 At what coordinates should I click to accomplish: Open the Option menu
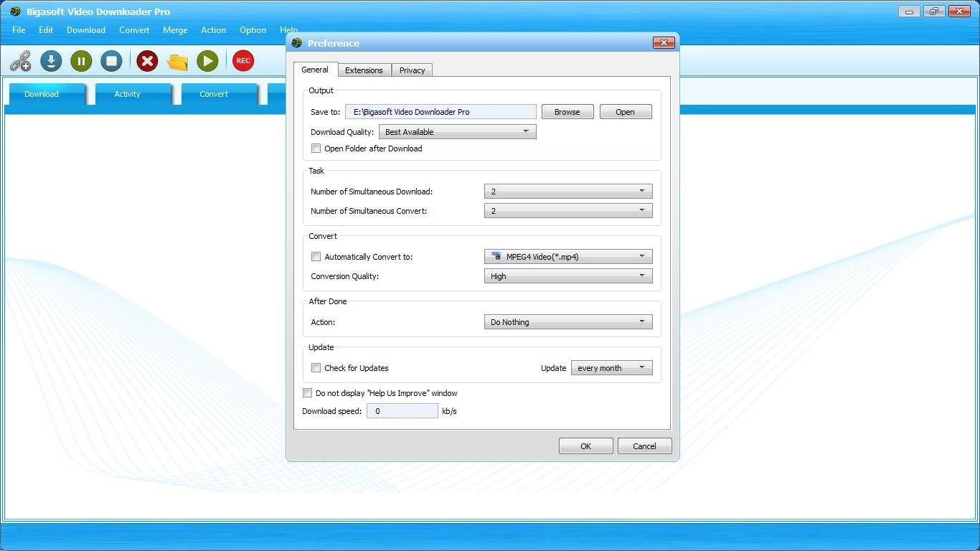253,30
